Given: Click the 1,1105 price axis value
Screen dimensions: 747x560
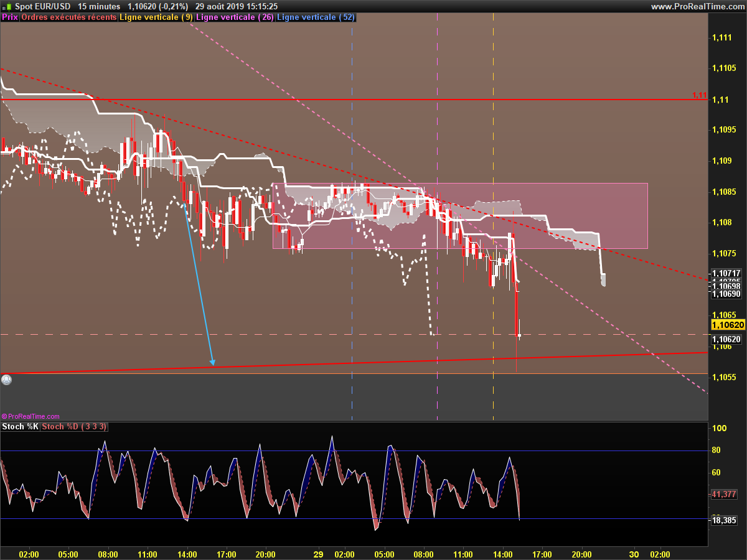Looking at the screenshot, I should point(724,68).
